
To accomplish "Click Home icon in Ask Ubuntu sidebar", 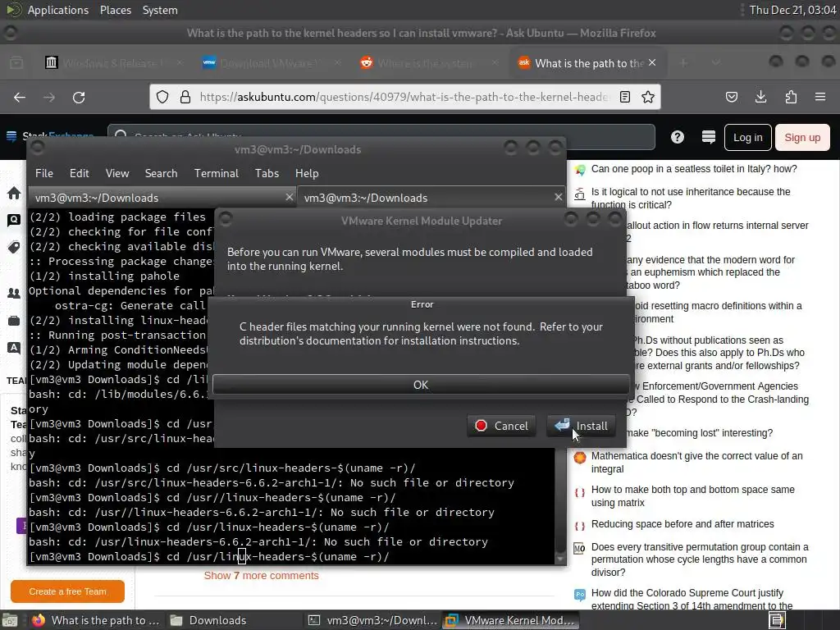I will (x=14, y=194).
